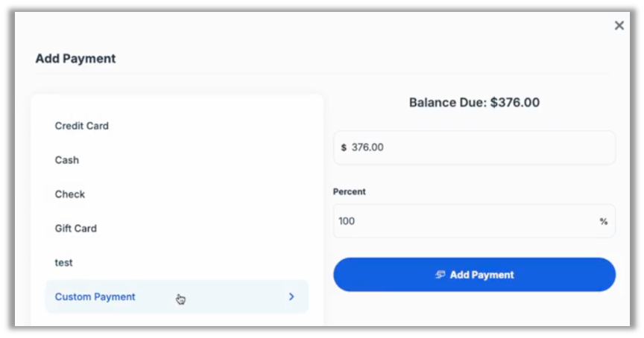Click the cash icon inside Add Payment button
The width and height of the screenshot is (644, 338).
pyautogui.click(x=441, y=275)
